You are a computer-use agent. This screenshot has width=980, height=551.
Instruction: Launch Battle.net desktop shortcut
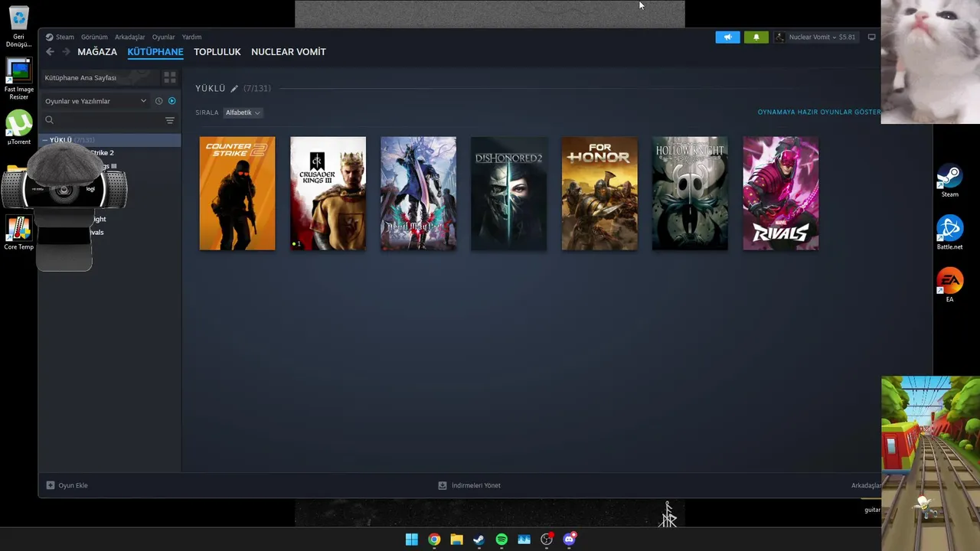[x=949, y=233]
